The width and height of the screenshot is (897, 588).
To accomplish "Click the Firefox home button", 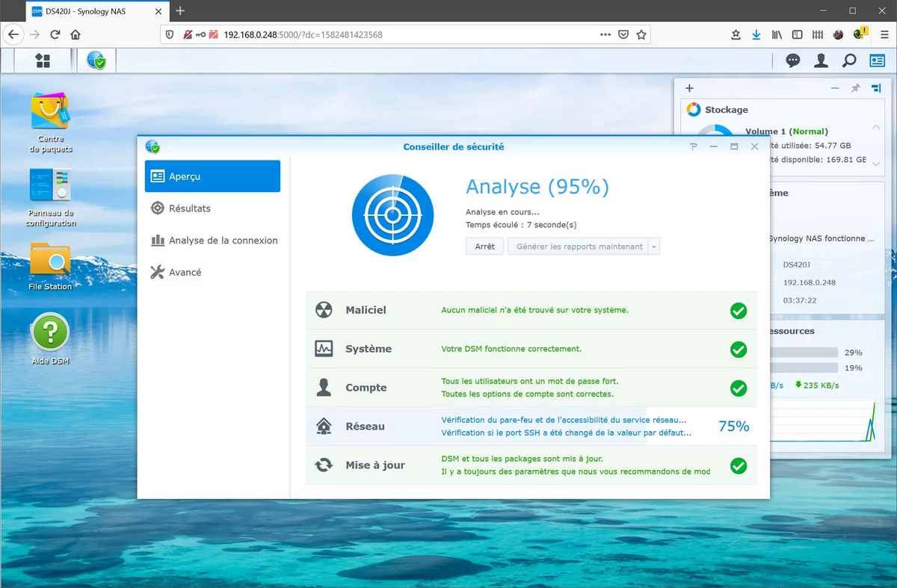I will coord(75,34).
